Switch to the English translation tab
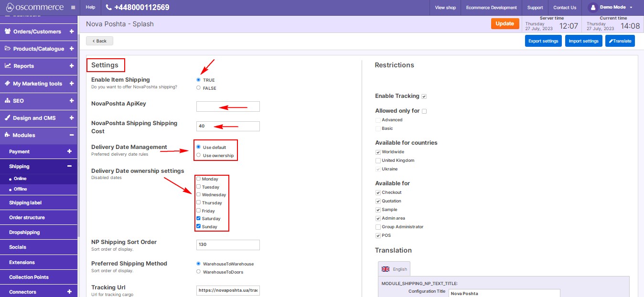 394,269
